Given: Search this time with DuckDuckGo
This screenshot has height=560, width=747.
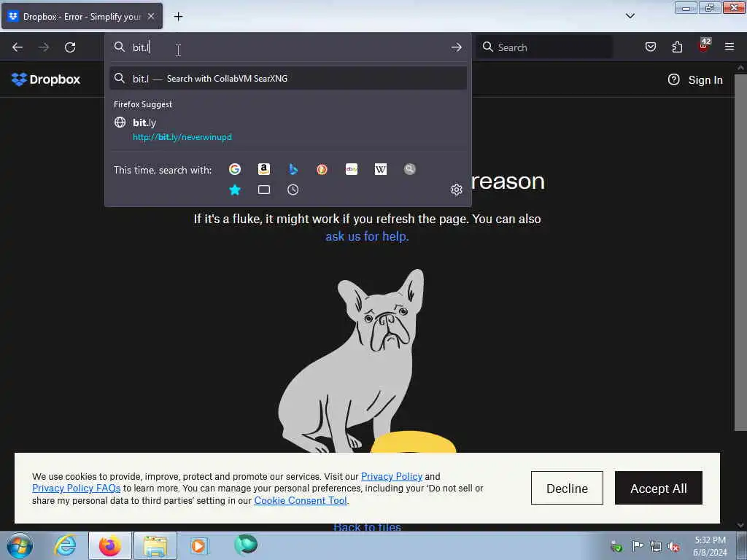Looking at the screenshot, I should point(322,169).
